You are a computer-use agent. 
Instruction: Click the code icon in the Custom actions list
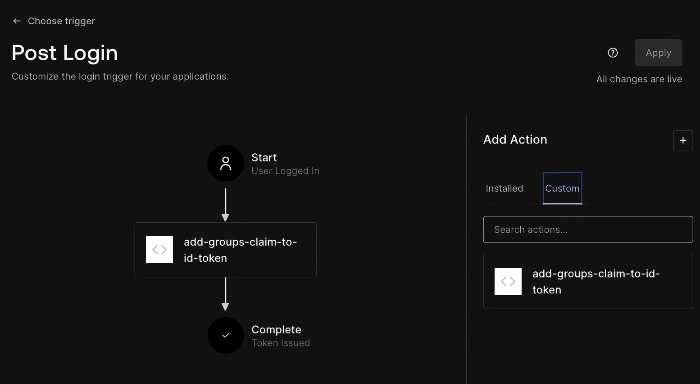(x=508, y=281)
